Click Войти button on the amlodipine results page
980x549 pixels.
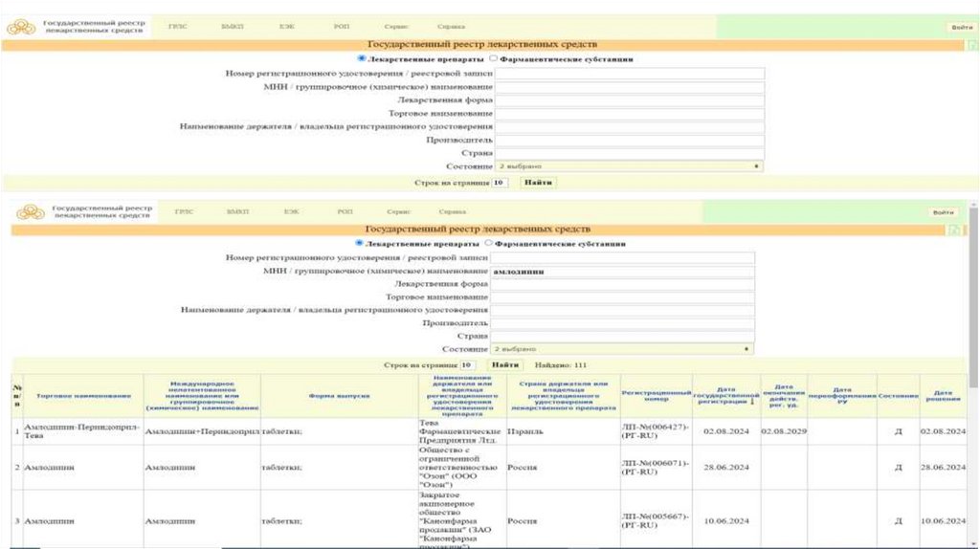click(x=943, y=212)
